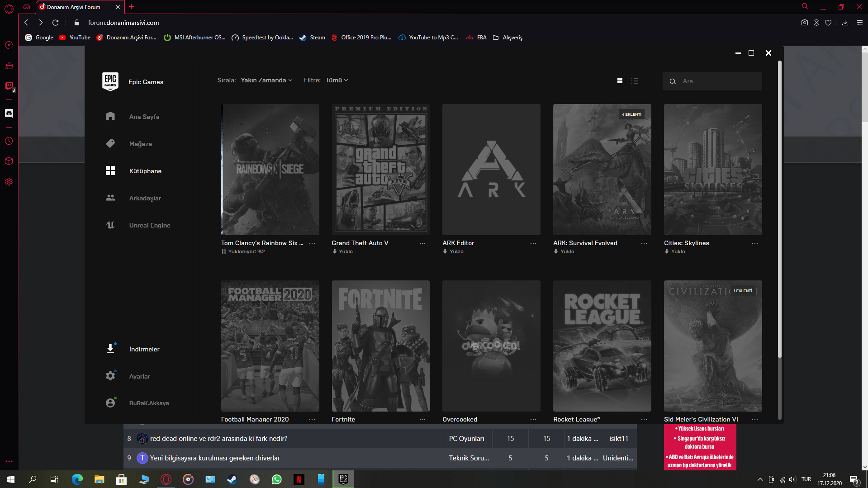Open Discord in the Opera sidebar

(9, 113)
